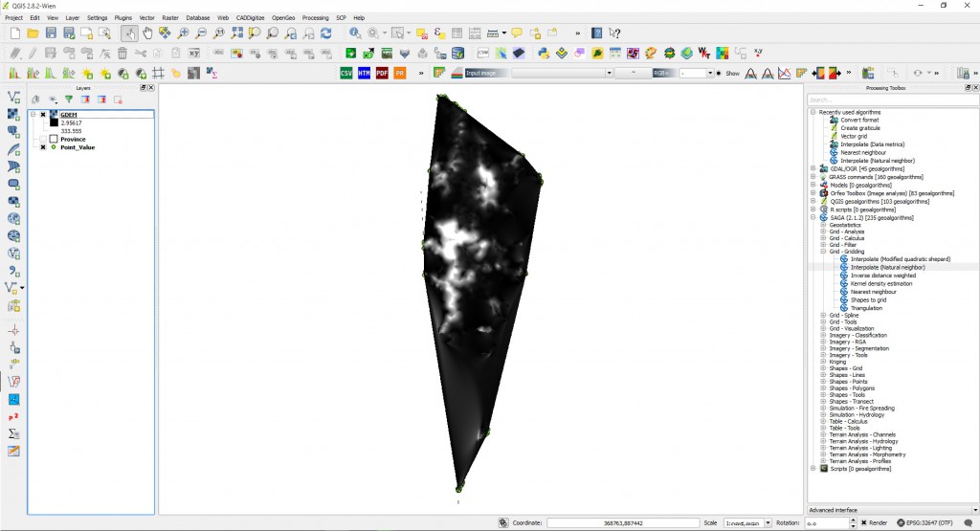Expand the GRASS commands algorithm group
This screenshot has height=531, width=980.
(813, 177)
